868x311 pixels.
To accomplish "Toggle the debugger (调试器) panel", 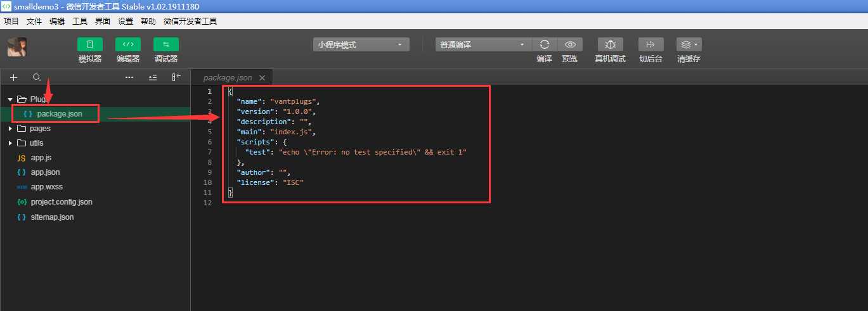I will coord(166,44).
